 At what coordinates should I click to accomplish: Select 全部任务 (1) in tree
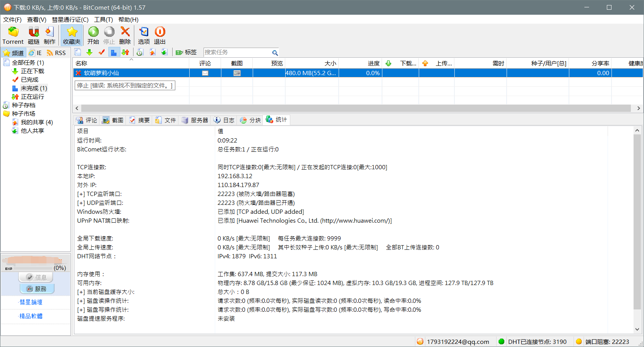28,62
